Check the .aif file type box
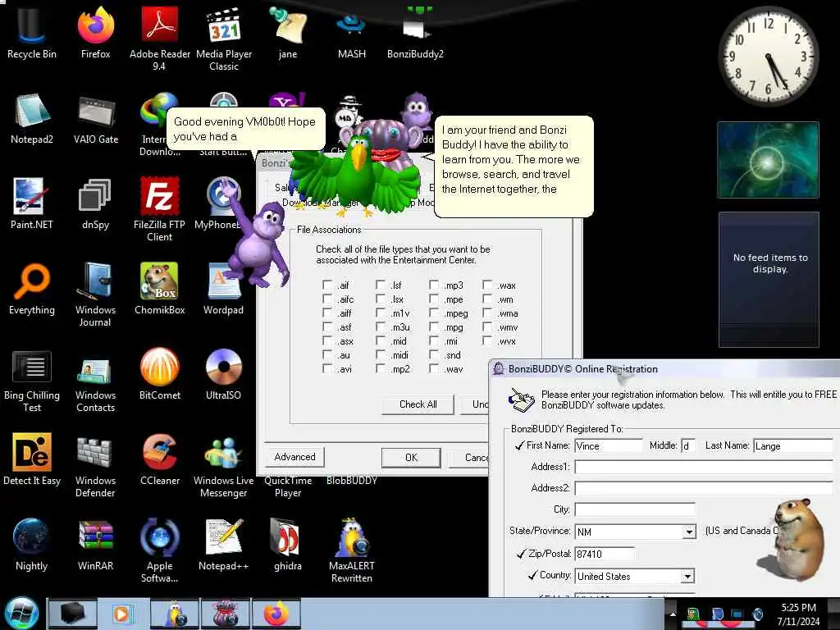This screenshot has width=840, height=630. pyautogui.click(x=326, y=285)
